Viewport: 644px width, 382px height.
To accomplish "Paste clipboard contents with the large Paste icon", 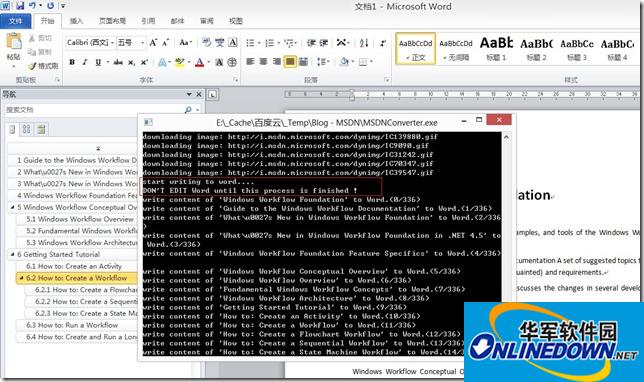I will click(14, 42).
